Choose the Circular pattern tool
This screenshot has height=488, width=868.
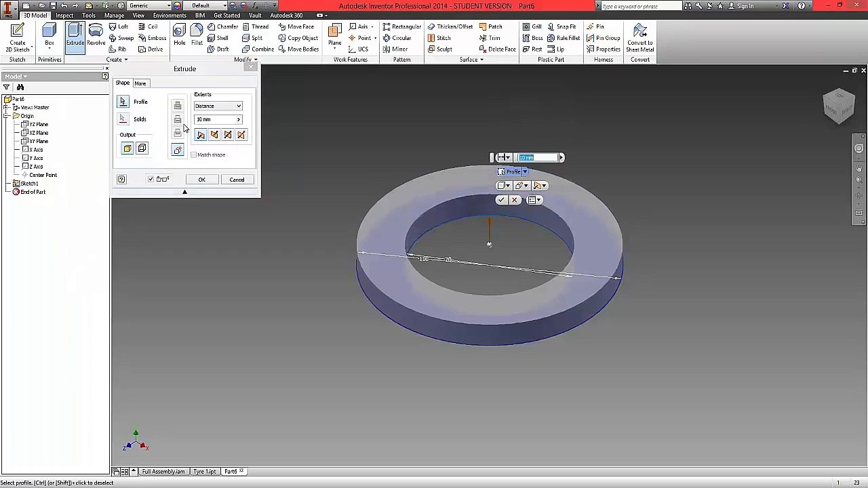pos(397,38)
